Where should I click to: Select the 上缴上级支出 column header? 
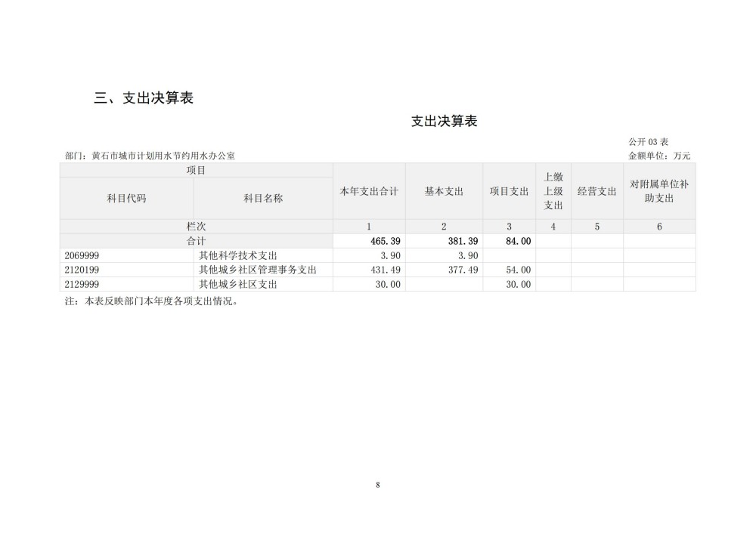[x=553, y=191]
